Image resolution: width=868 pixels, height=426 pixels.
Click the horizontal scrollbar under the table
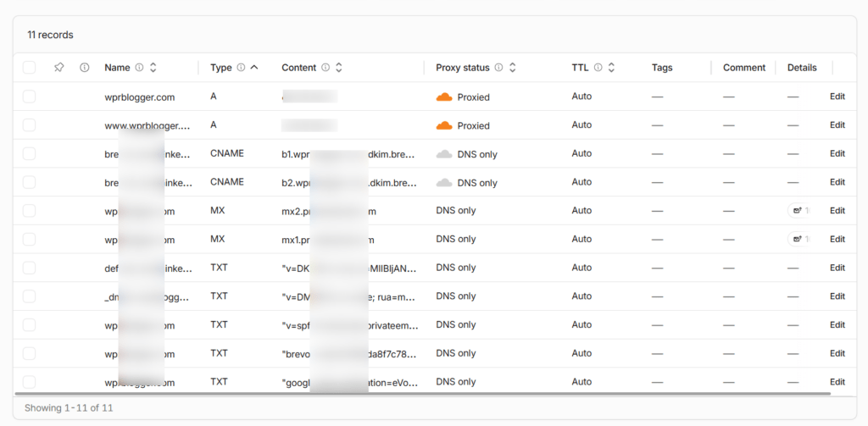click(x=422, y=394)
